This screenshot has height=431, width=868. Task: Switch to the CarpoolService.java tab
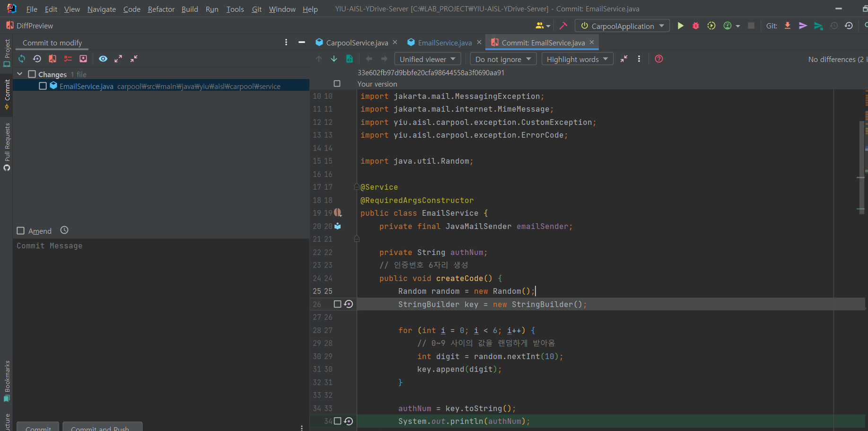click(x=357, y=43)
